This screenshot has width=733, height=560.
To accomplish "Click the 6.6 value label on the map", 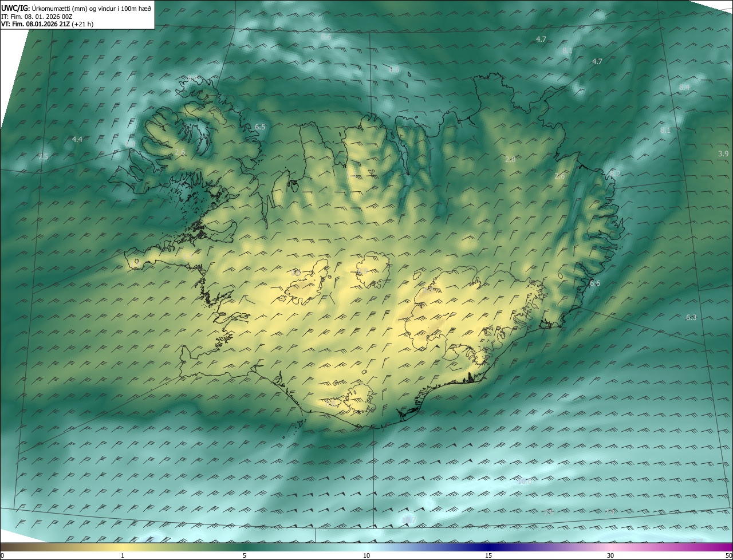I will pyautogui.click(x=595, y=283).
